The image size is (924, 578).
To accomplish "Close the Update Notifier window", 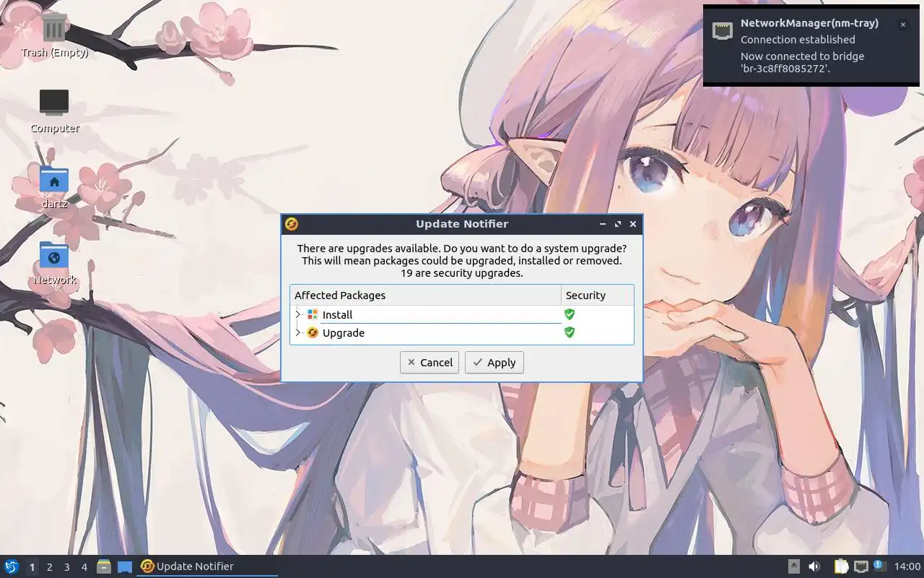I will pyautogui.click(x=633, y=224).
